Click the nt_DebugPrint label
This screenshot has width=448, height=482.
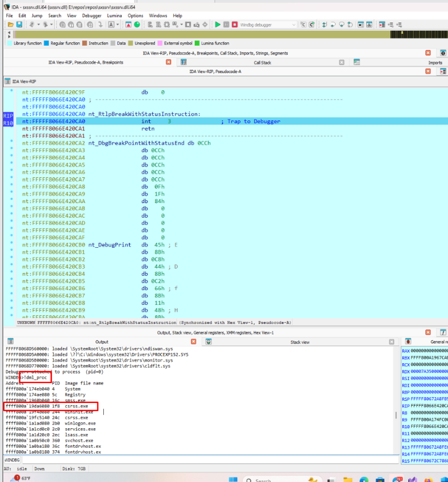coord(110,245)
